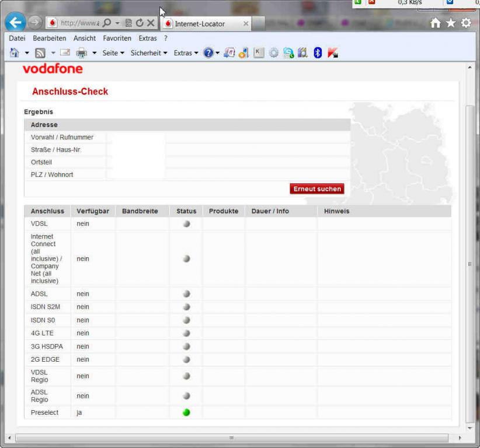Open the Seite dropdown menu
Screen dimensions: 480x448
coord(113,53)
